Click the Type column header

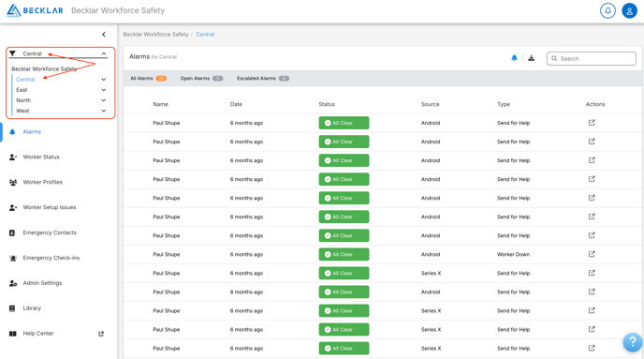[504, 104]
